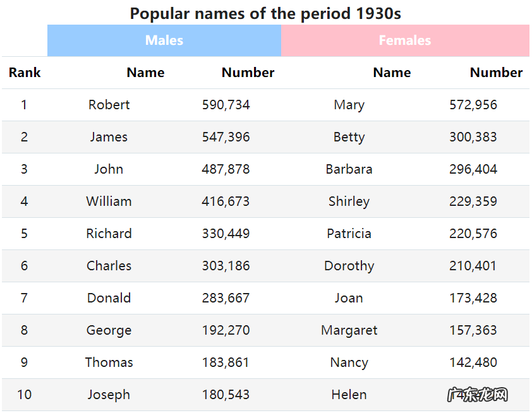The width and height of the screenshot is (532, 413).
Task: Click the male name Joseph
Action: tap(109, 395)
